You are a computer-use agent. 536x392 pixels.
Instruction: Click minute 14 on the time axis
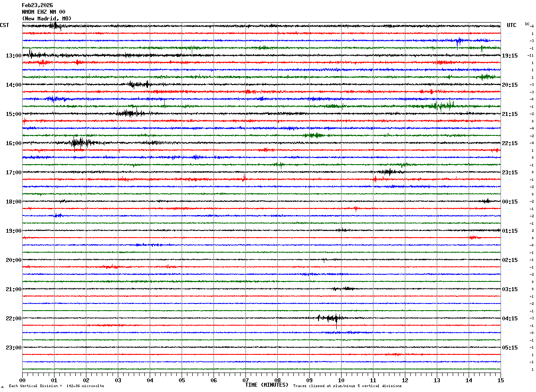(469, 380)
